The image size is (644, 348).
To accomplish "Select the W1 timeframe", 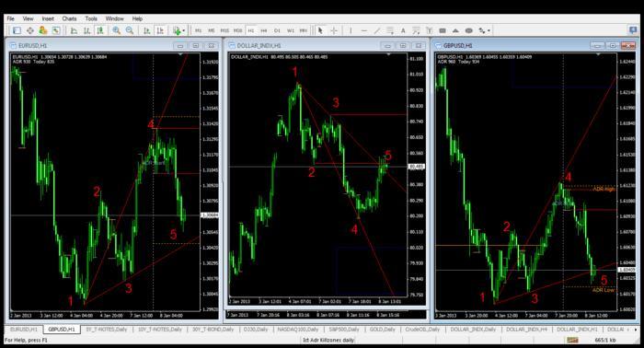I will [x=291, y=30].
